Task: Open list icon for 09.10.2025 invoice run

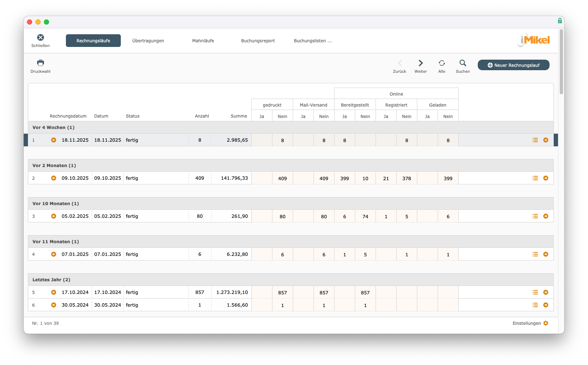Action: pyautogui.click(x=535, y=178)
